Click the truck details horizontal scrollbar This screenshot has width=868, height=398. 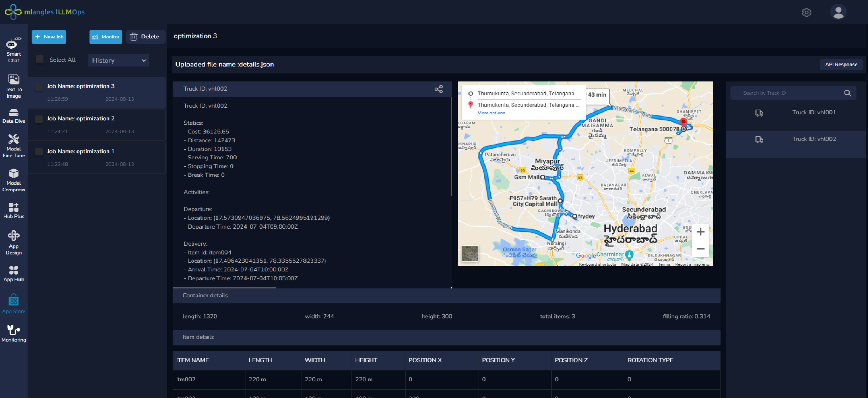224,288
